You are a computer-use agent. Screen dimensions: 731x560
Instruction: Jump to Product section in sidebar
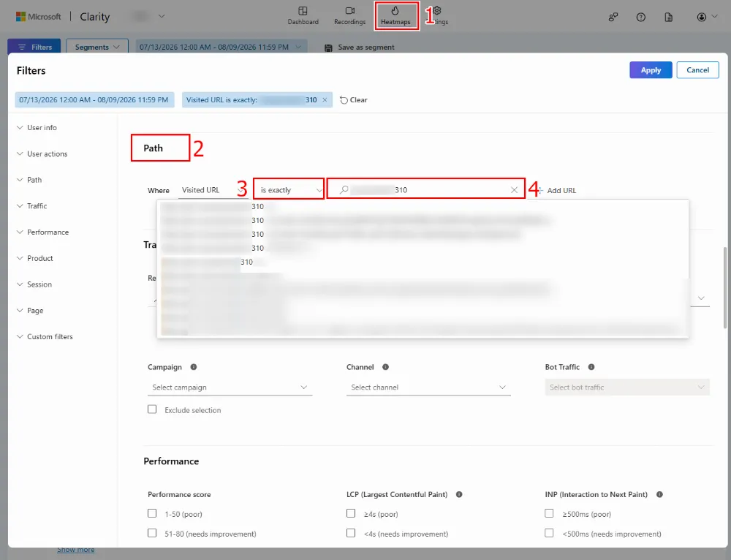34,258
